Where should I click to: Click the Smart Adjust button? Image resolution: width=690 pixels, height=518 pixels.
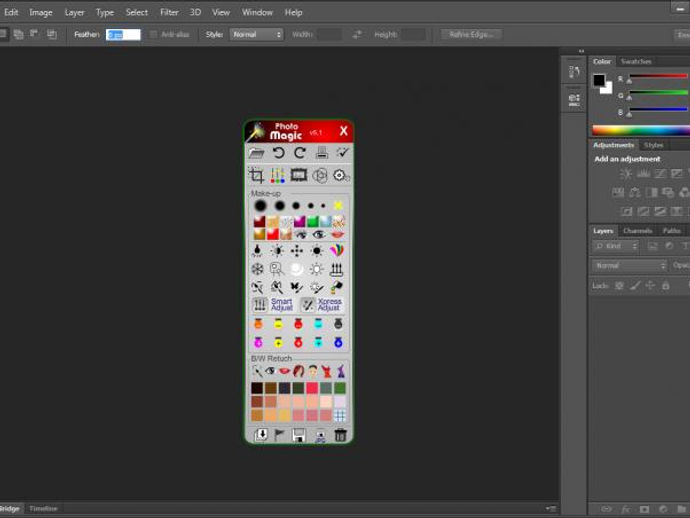272,305
